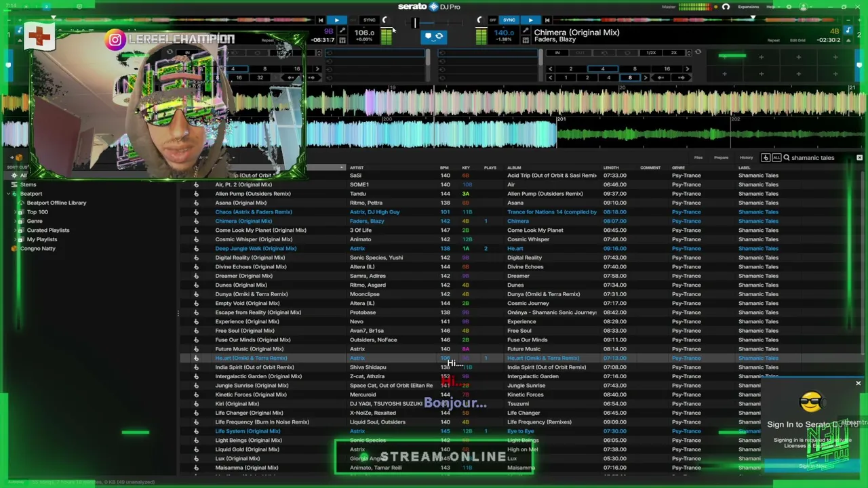Click the crossfader handle between the decks
868x488 pixels.
(x=414, y=23)
